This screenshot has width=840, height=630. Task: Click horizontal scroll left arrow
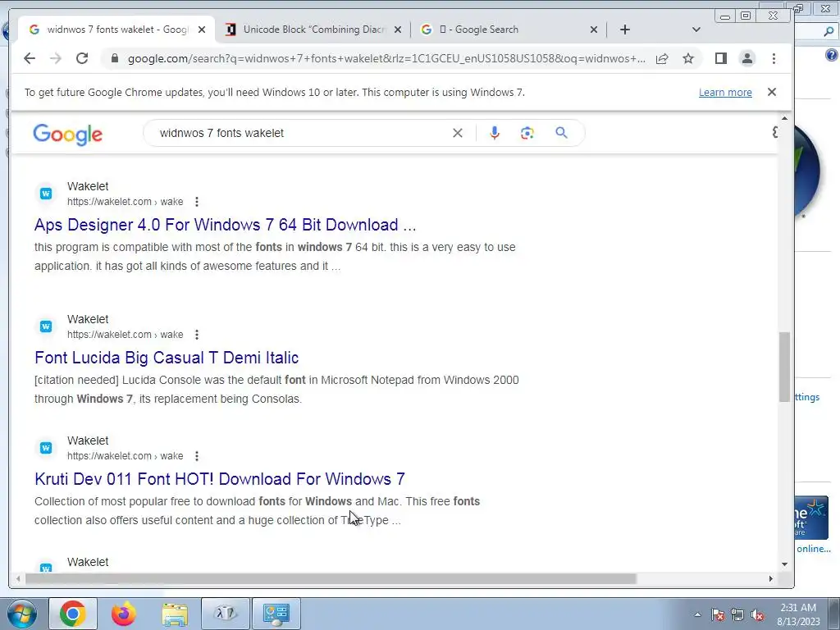[x=18, y=578]
